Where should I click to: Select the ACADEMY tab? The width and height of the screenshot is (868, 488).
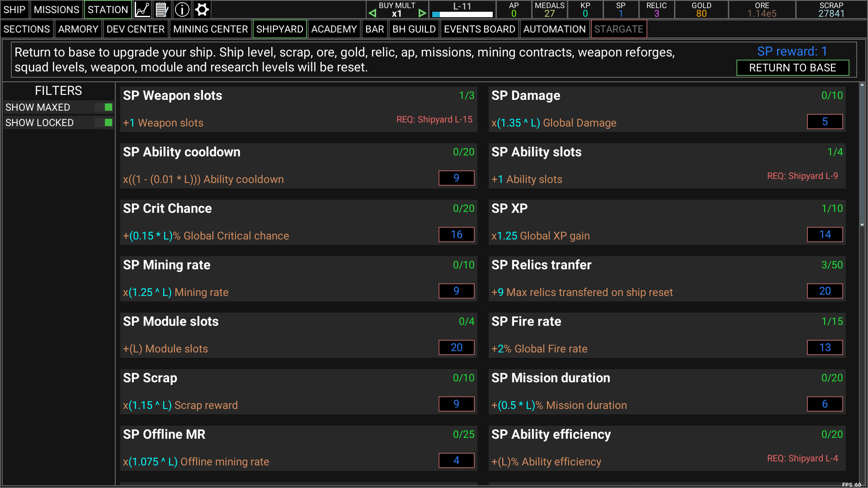click(334, 29)
